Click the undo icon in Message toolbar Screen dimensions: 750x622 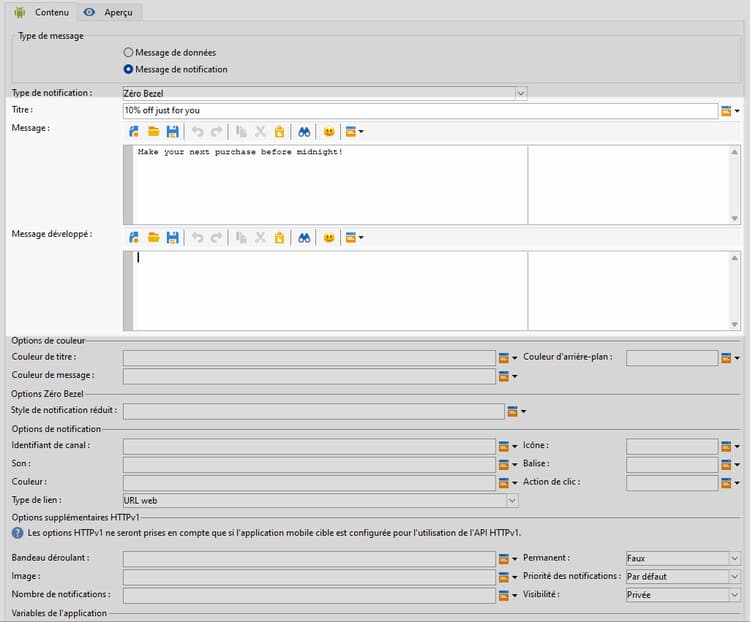[x=197, y=132]
